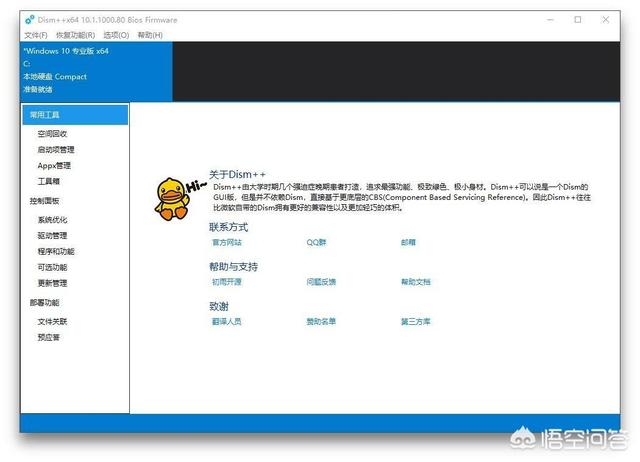Viewport: 640px width, 462px height.
Task: Select the Windows 10 专业版 x64 image tile
Action: tap(96, 71)
